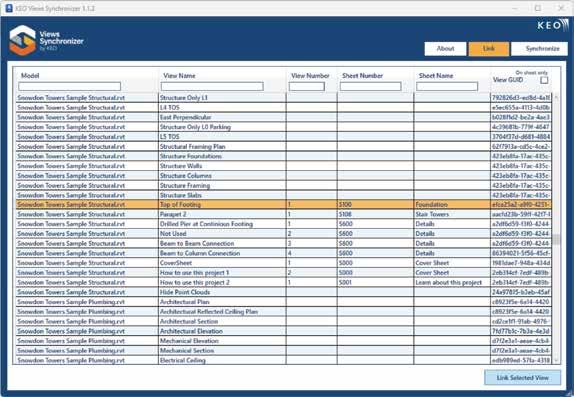The height and width of the screenshot is (397, 574).
Task: Switch to the Synchronize tab
Action: (539, 49)
